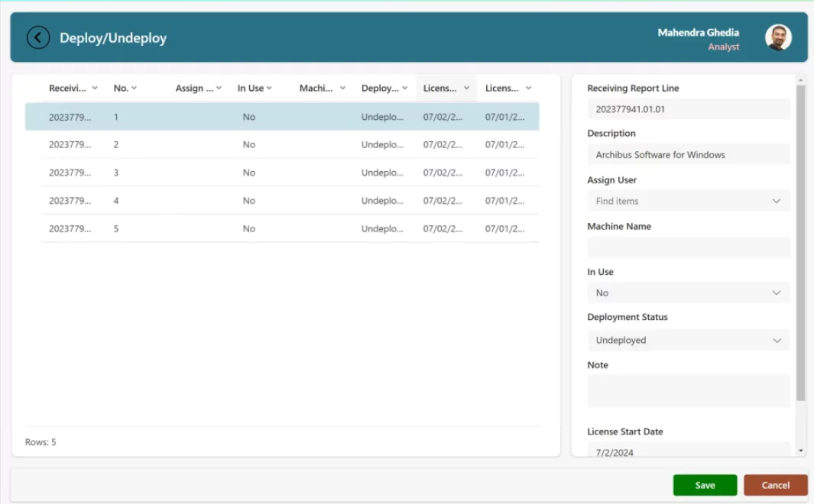Click the back navigation arrow
The width and height of the screenshot is (814, 504).
point(37,37)
